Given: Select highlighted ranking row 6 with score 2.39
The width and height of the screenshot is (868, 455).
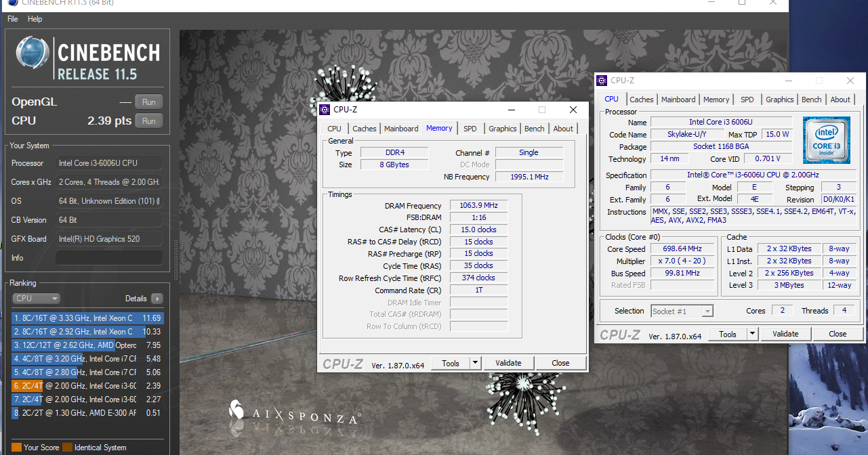Looking at the screenshot, I should 87,385.
